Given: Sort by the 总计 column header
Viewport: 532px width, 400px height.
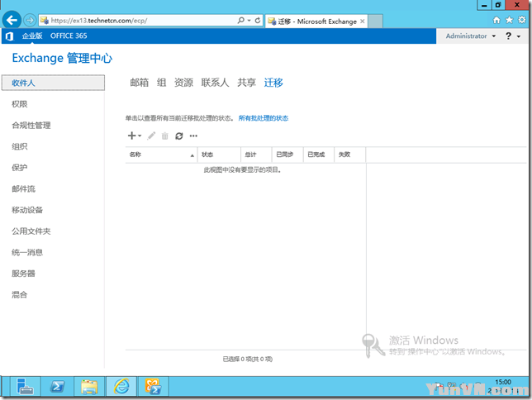Looking at the screenshot, I should click(x=256, y=155).
